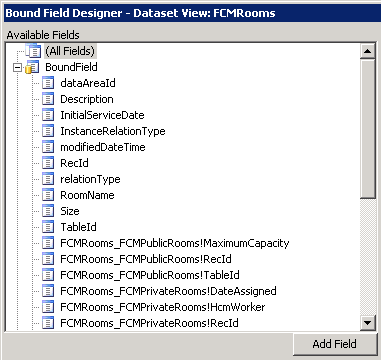This screenshot has height=360, width=381.
Task: Click the icon beside Description
Action: point(48,99)
